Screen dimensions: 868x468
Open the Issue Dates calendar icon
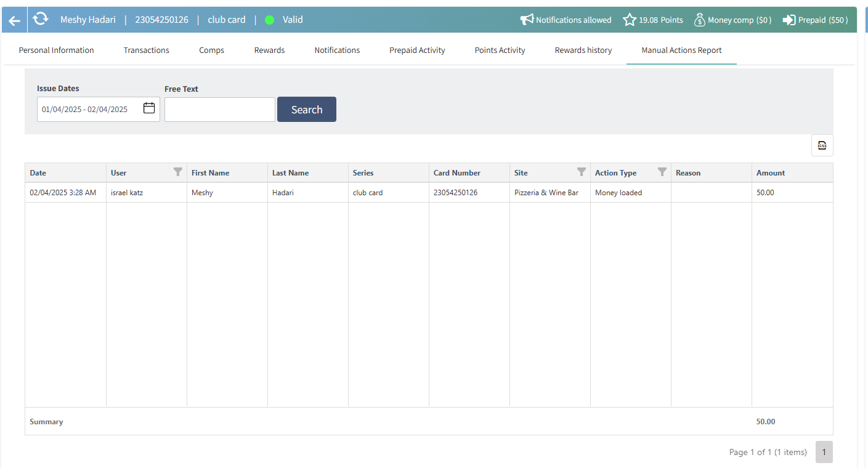tap(149, 108)
